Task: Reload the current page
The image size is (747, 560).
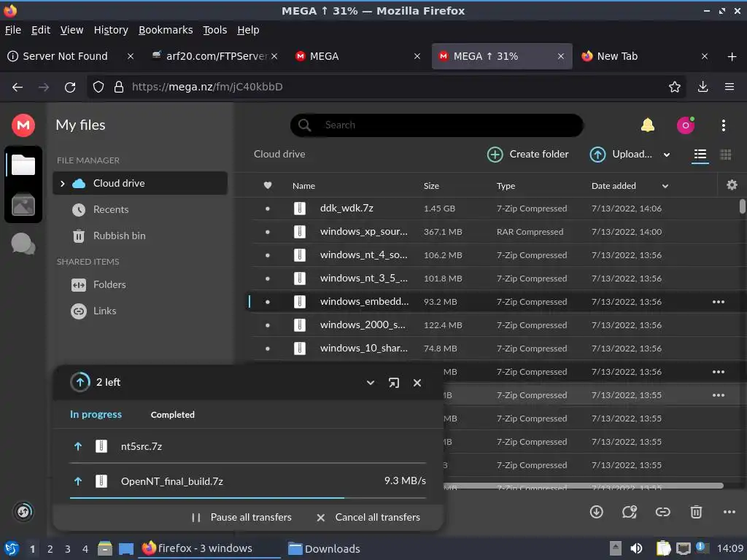Action: coord(70,87)
